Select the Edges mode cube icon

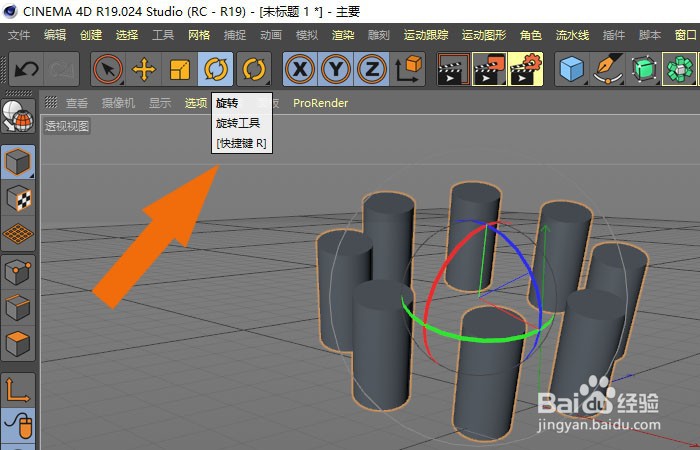(x=18, y=308)
